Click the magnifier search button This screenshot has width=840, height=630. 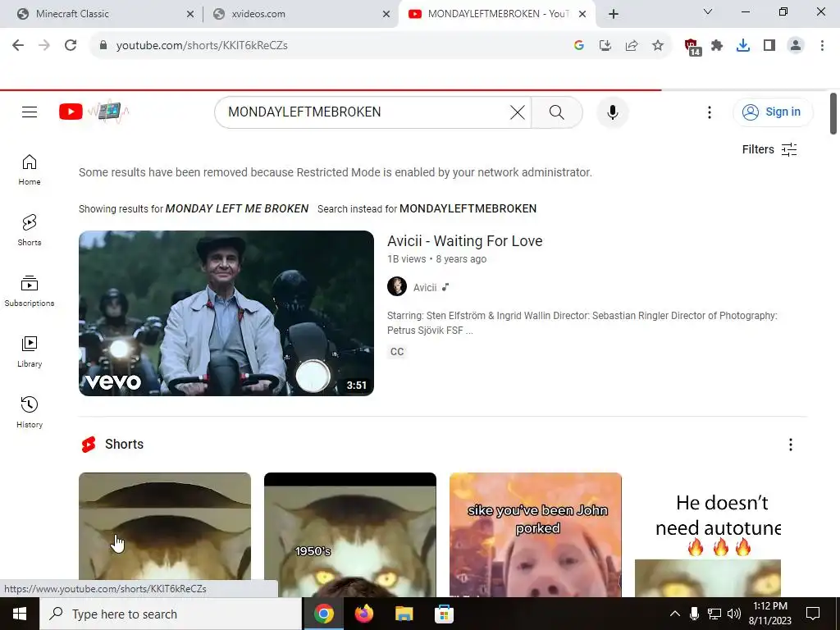[x=557, y=112]
